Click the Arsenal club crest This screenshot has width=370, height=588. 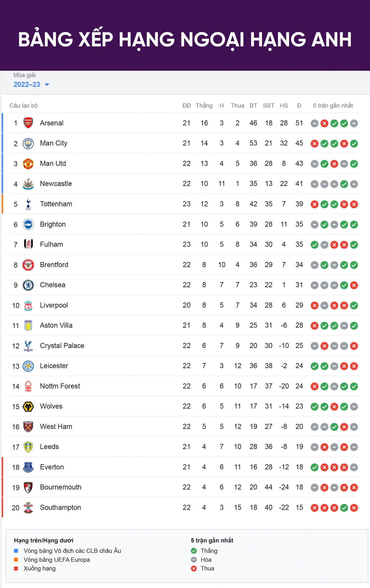pyautogui.click(x=28, y=123)
